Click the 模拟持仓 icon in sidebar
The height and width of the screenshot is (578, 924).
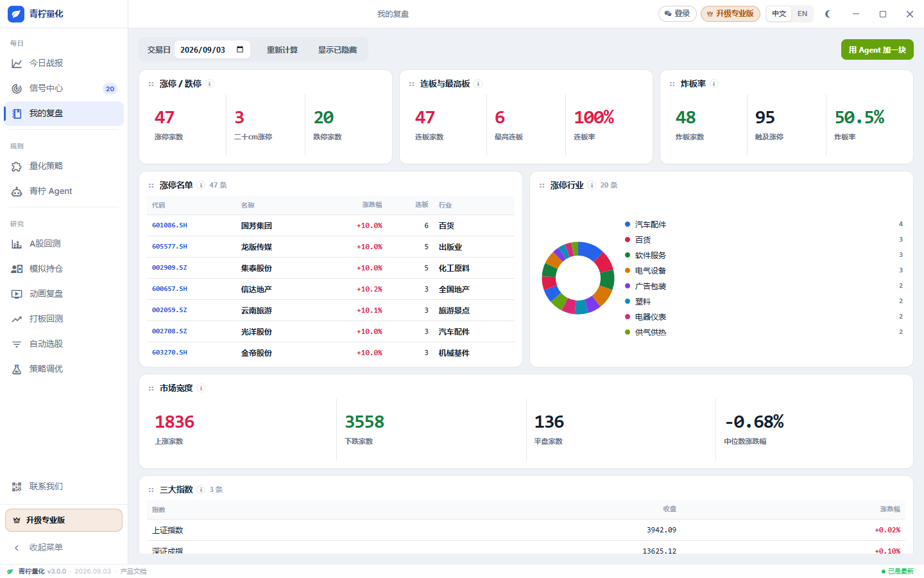tap(17, 269)
